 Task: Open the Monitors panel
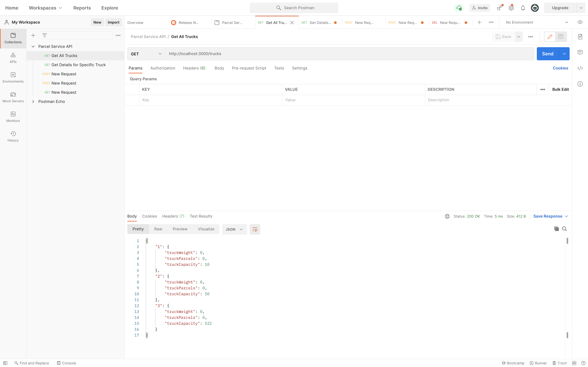pyautogui.click(x=13, y=116)
